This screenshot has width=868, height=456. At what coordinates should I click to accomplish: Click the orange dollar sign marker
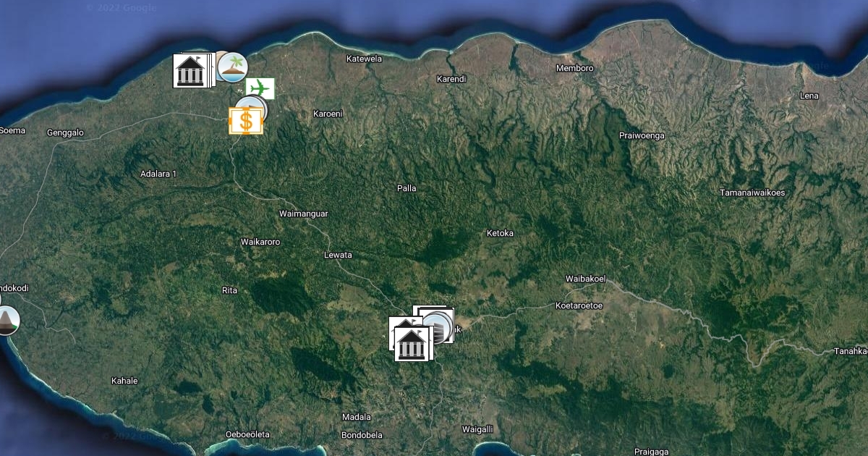click(245, 121)
